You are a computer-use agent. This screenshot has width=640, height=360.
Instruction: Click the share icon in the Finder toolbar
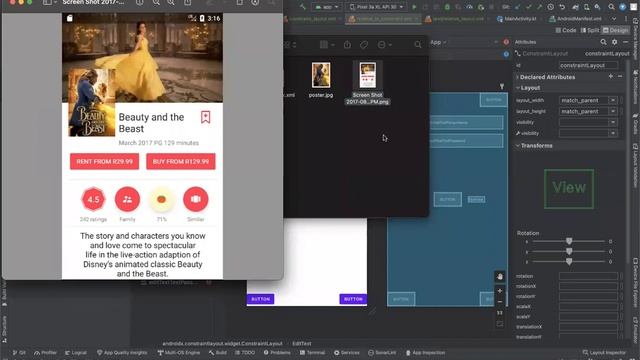(x=347, y=44)
